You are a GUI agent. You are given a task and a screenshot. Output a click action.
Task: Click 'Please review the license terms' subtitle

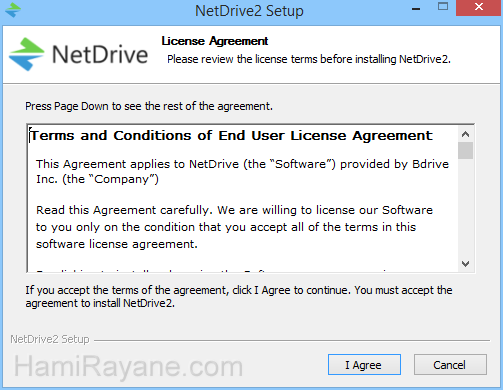click(x=309, y=59)
